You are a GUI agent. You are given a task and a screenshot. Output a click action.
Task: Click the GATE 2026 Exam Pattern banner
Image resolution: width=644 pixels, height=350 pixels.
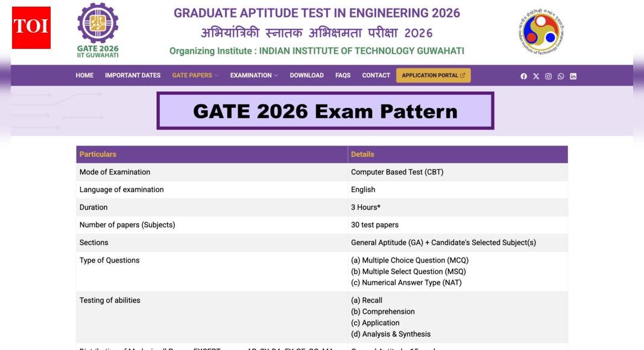point(325,110)
